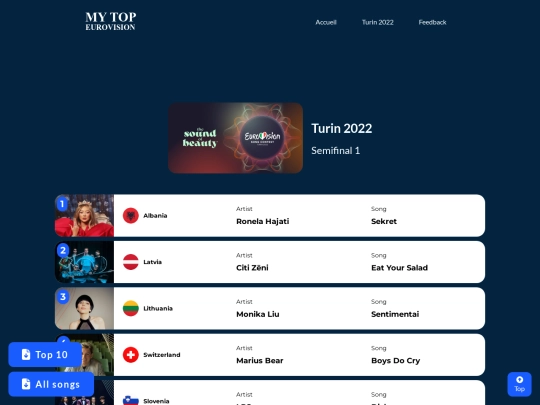Click the Slovenia country label
Screen dimensions: 540x405
pyautogui.click(x=156, y=401)
